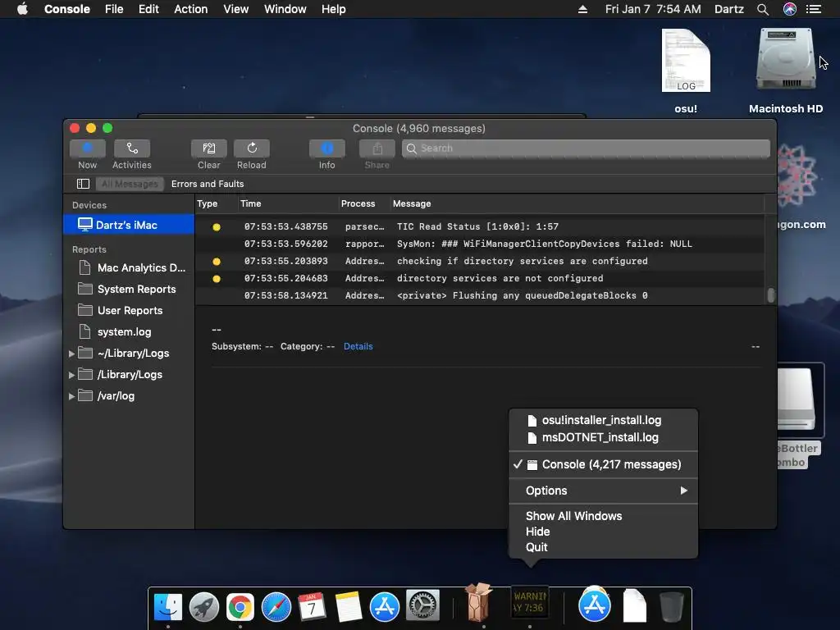The width and height of the screenshot is (840, 630).
Task: Select the All Messages filter
Action: pos(130,184)
